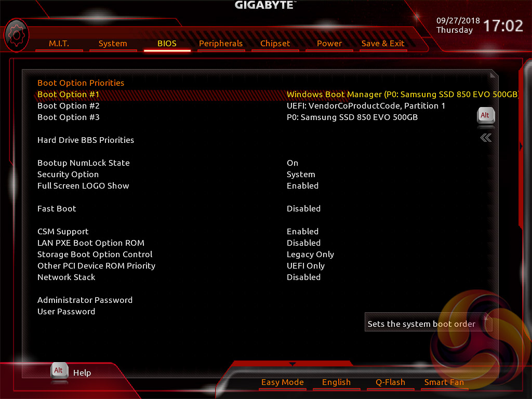Image resolution: width=532 pixels, height=399 pixels.
Task: Select Storage Boot Option Control setting
Action: coord(95,255)
